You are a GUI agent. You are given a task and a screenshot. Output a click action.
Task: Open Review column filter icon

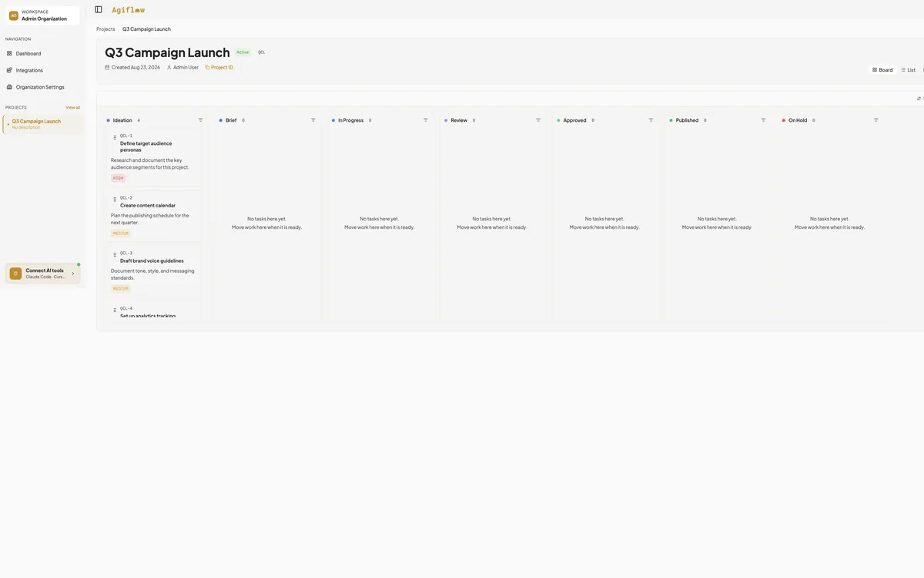click(x=538, y=120)
